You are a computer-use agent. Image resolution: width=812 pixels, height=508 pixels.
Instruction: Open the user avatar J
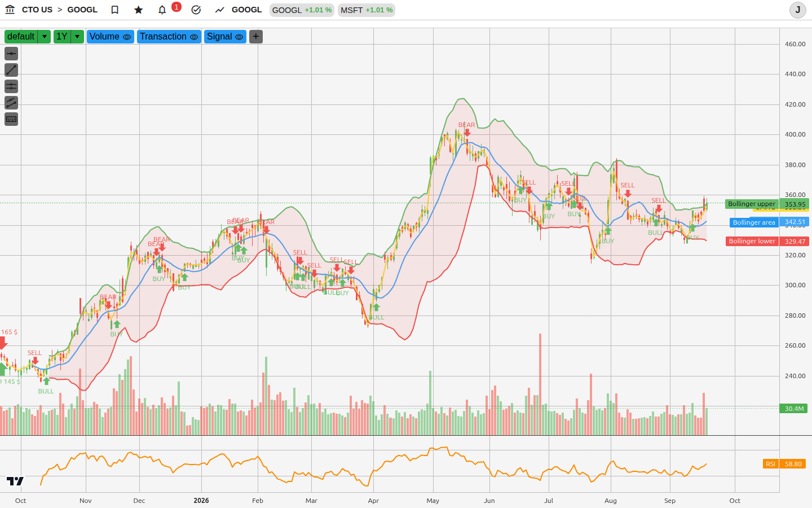pyautogui.click(x=797, y=10)
